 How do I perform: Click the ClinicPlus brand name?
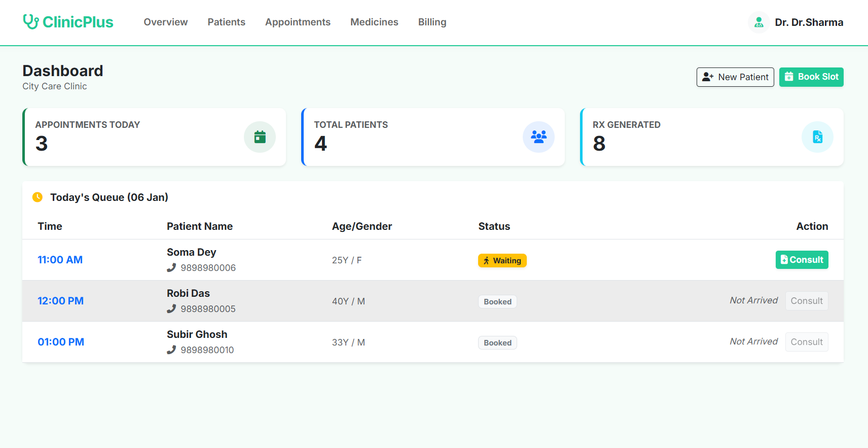click(78, 22)
